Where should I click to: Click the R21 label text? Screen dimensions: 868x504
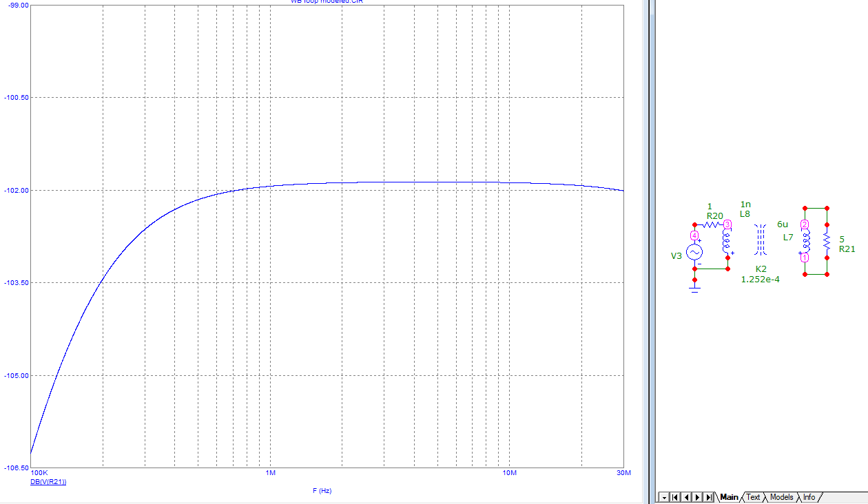pyautogui.click(x=847, y=249)
